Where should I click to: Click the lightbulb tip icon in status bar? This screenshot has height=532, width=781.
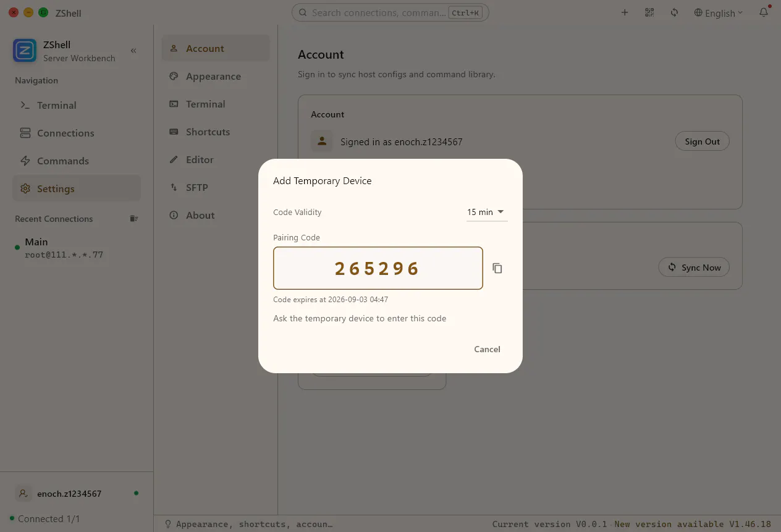[x=167, y=524]
